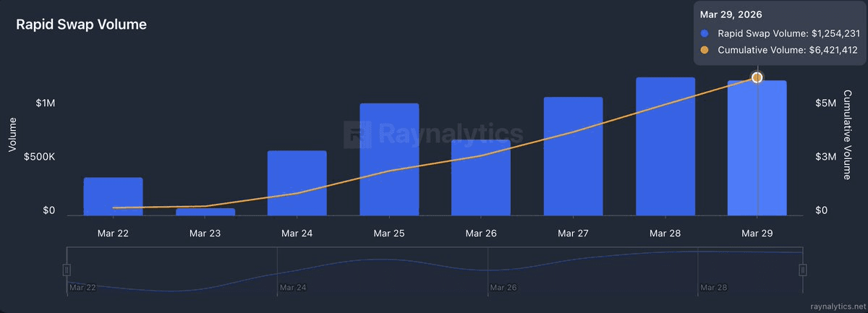Screen dimensions: 868x313
Task: Click the left range slider handle
Action: (x=67, y=270)
